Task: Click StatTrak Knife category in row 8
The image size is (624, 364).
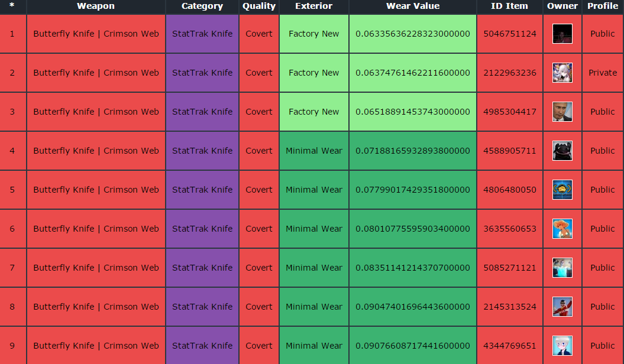Action: pyautogui.click(x=202, y=306)
